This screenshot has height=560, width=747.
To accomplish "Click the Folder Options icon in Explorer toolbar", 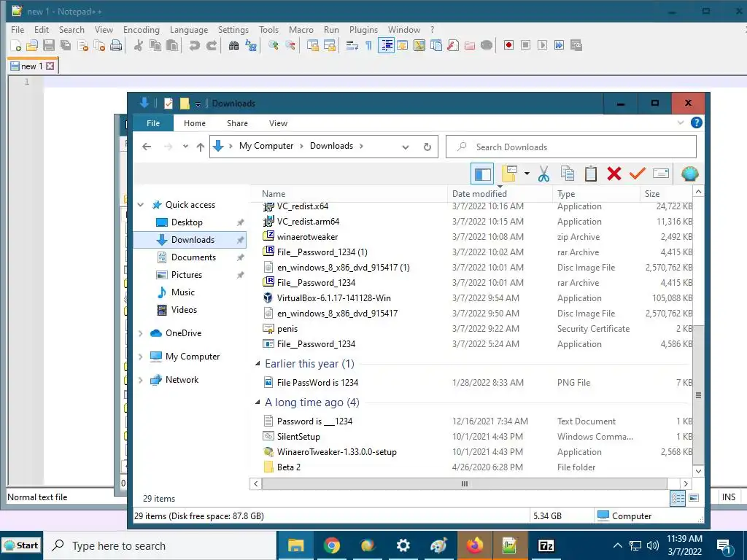I will (509, 174).
